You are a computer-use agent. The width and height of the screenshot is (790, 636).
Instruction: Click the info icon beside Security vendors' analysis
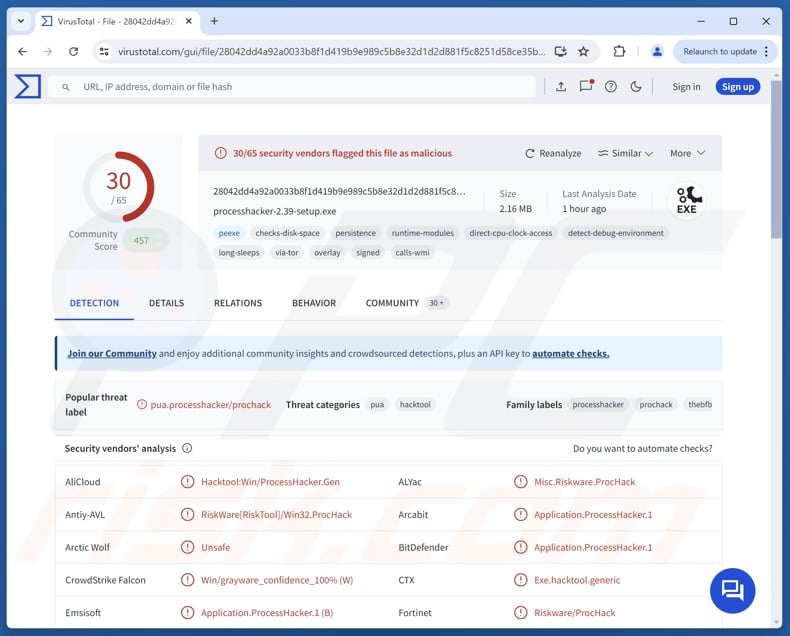pyautogui.click(x=187, y=448)
